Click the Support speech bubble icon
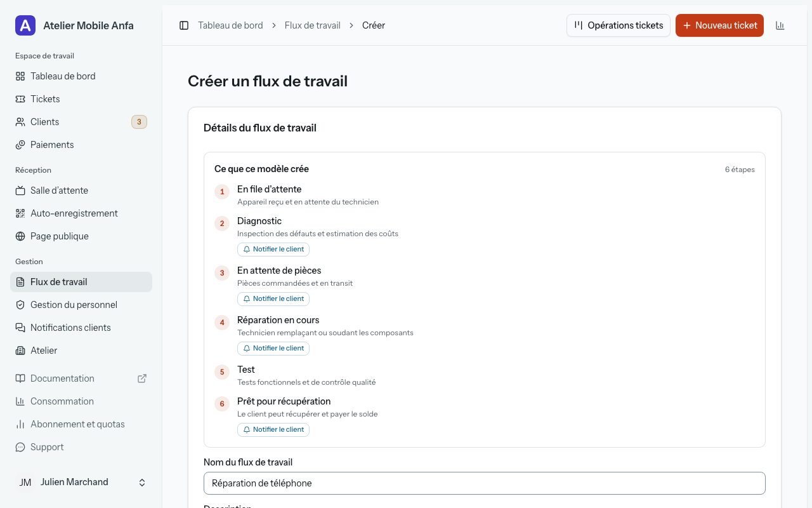 (x=20, y=447)
